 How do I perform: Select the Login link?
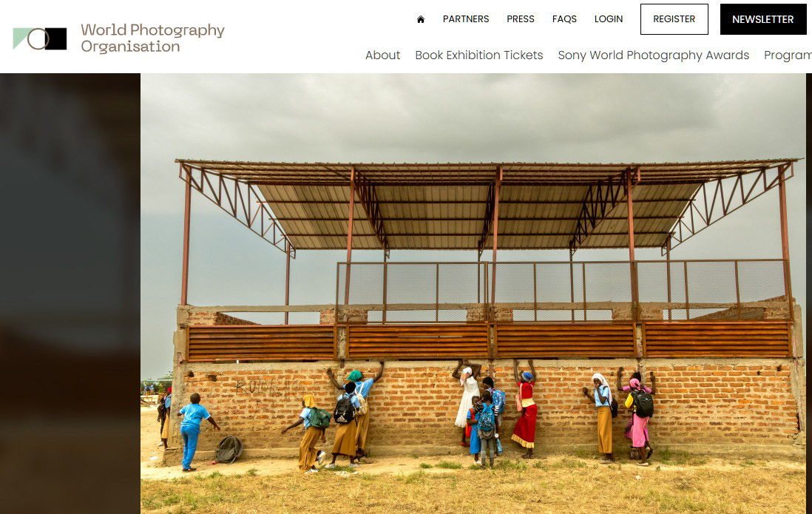point(609,19)
